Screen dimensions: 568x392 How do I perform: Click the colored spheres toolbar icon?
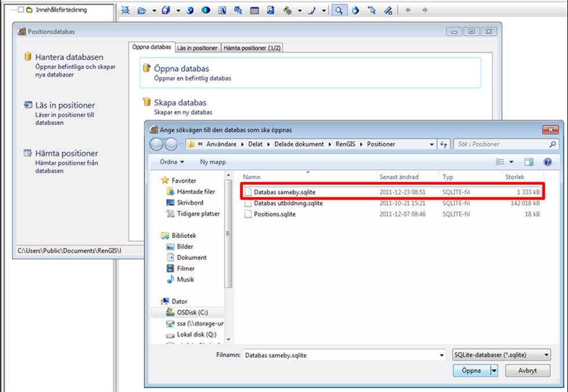tap(288, 10)
